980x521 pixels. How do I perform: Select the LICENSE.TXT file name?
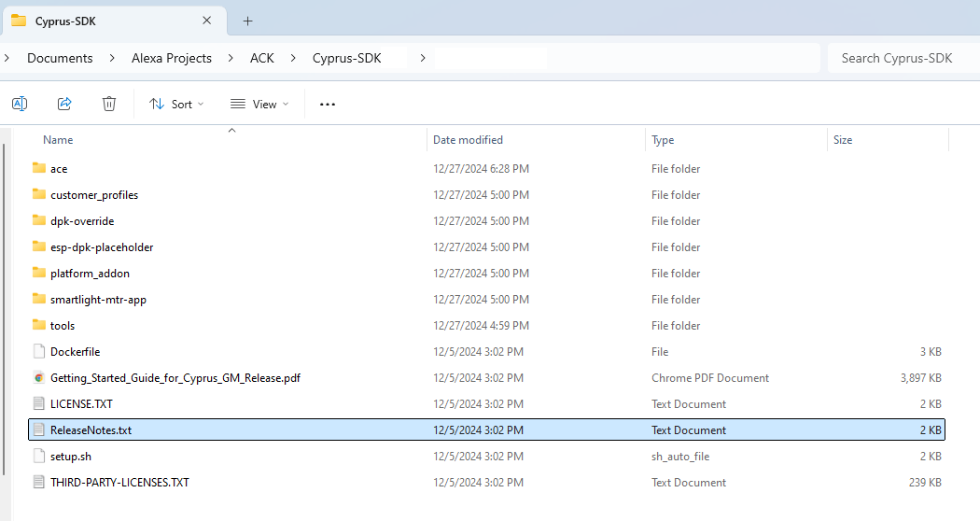81,404
